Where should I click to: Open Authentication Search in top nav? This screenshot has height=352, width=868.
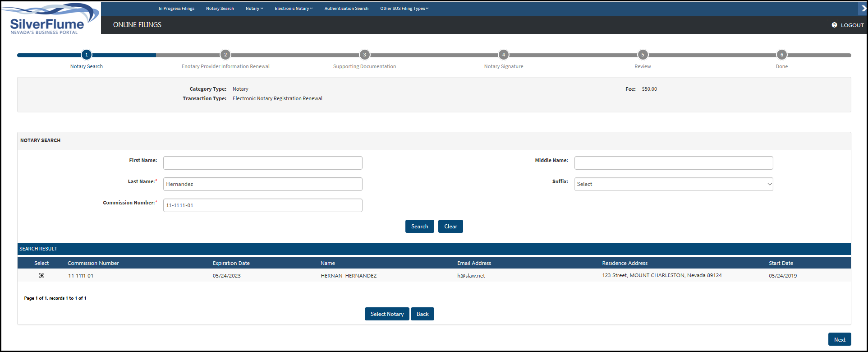[x=346, y=9]
